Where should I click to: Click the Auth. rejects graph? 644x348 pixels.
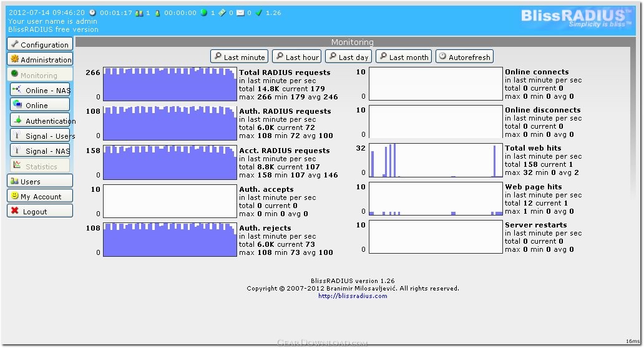(170, 239)
